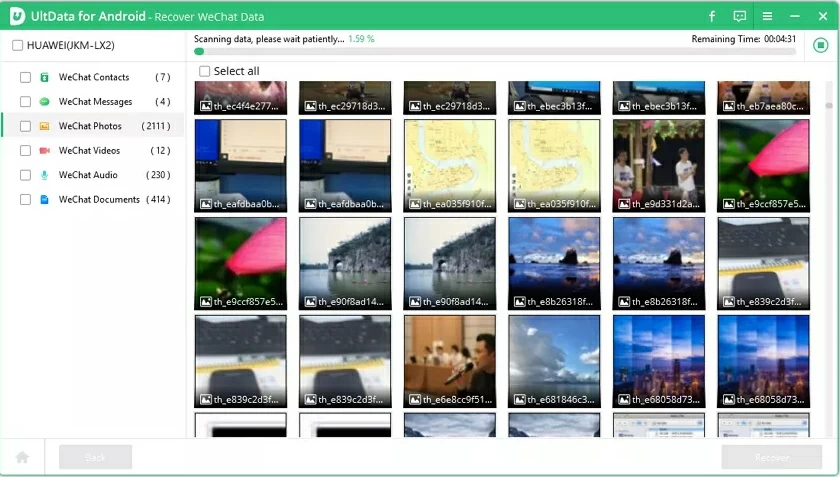Click the Back button
This screenshot has width=840, height=477.
click(x=95, y=457)
